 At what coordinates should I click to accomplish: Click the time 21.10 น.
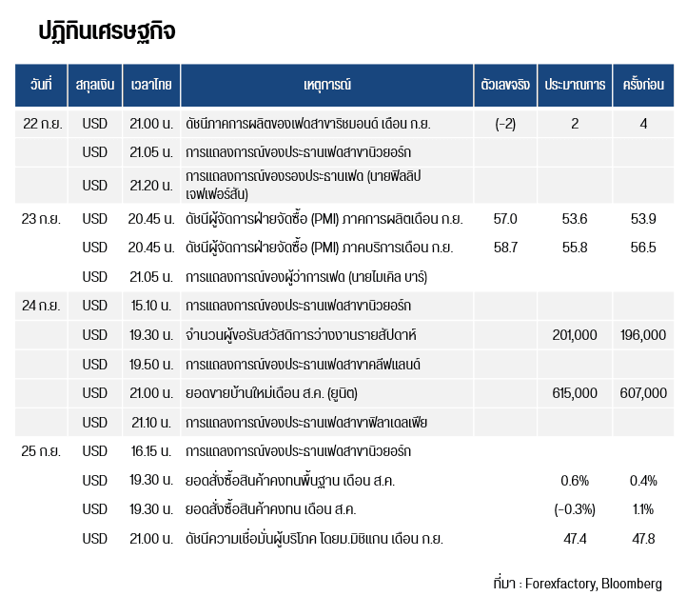pyautogui.click(x=151, y=423)
